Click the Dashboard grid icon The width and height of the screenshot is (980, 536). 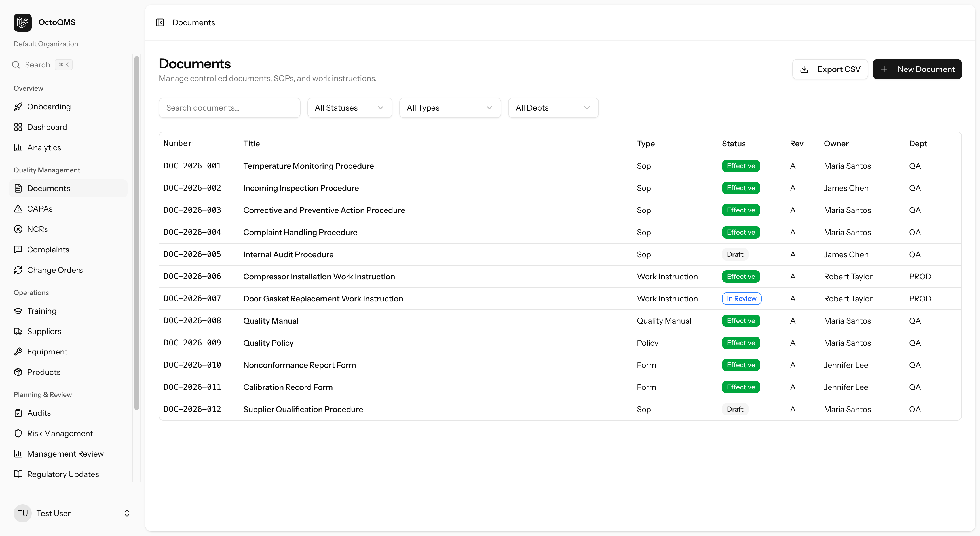click(x=18, y=127)
